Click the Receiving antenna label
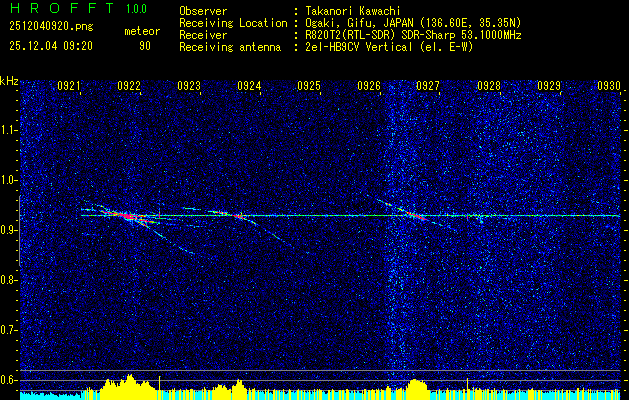Screen dimensions: 629x400 (x=230, y=47)
